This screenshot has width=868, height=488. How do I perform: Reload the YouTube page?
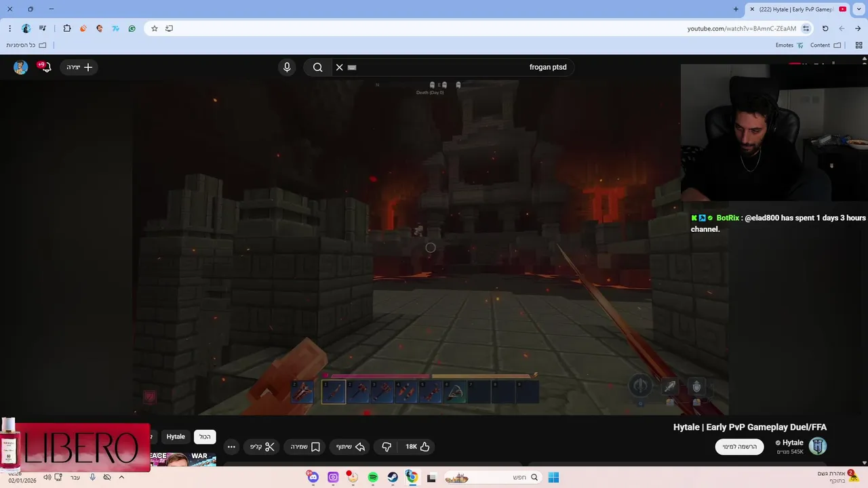825,28
